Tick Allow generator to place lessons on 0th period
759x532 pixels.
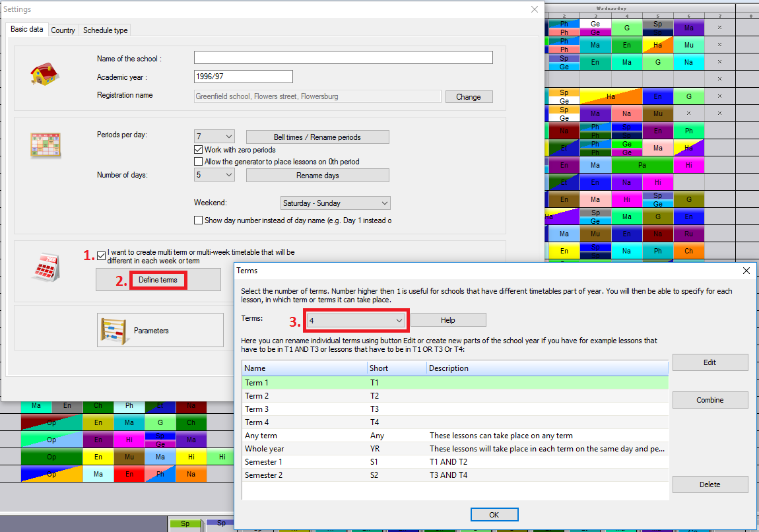pyautogui.click(x=199, y=162)
